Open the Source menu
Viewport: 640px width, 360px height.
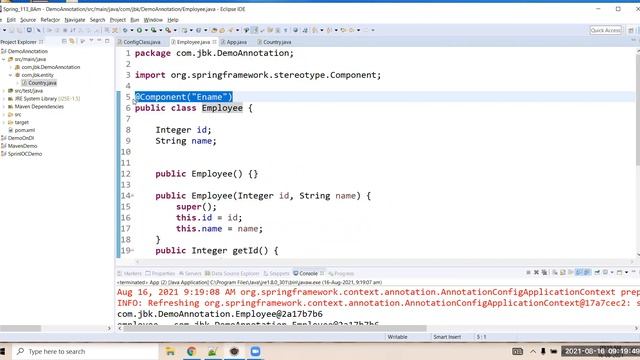28,20
